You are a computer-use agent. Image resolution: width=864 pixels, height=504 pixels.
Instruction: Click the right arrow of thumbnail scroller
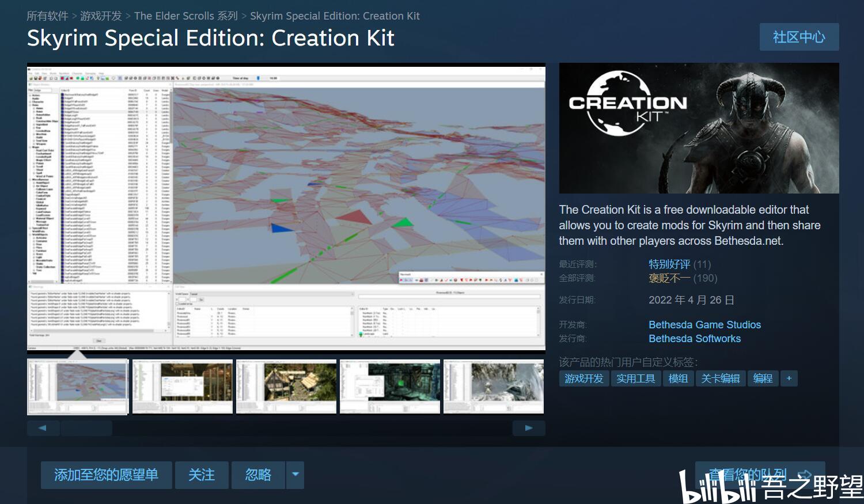529,428
